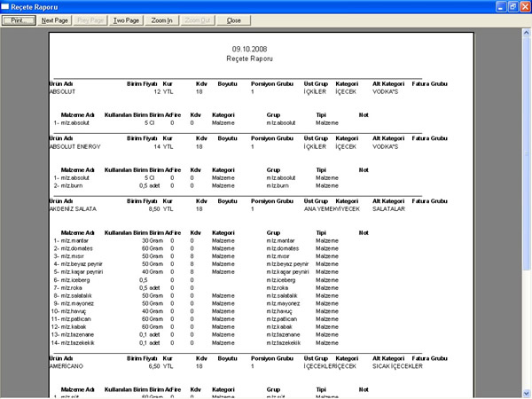Click price 8,50 for AKDENİZ SALATA
The width and height of the screenshot is (532, 399).
[x=154, y=209]
